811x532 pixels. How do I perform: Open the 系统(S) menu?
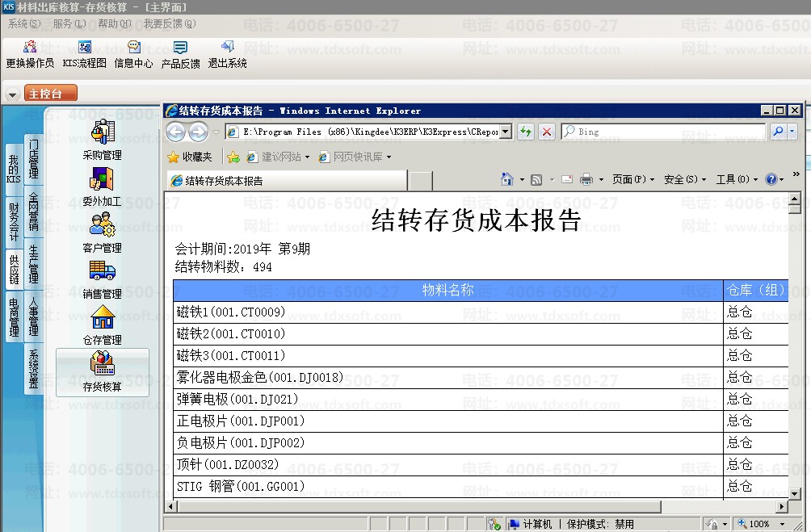tap(23, 24)
